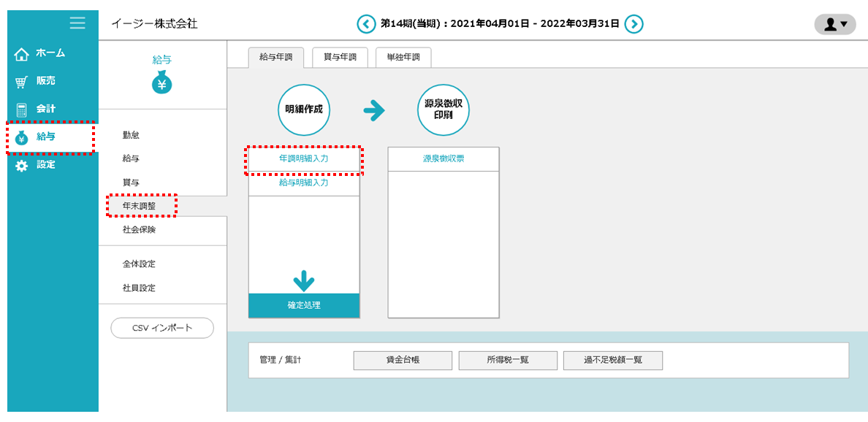Go to next fiscal period arrow
The height and width of the screenshot is (422, 868).
[635, 24]
